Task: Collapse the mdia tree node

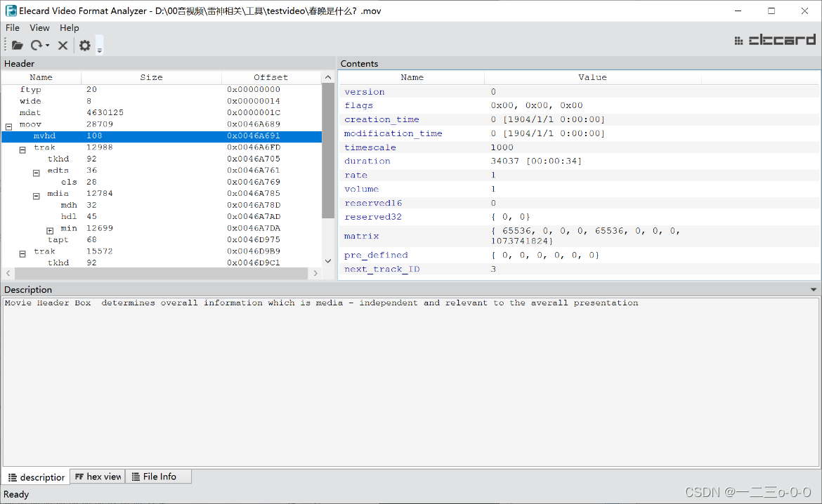Action: [x=36, y=196]
